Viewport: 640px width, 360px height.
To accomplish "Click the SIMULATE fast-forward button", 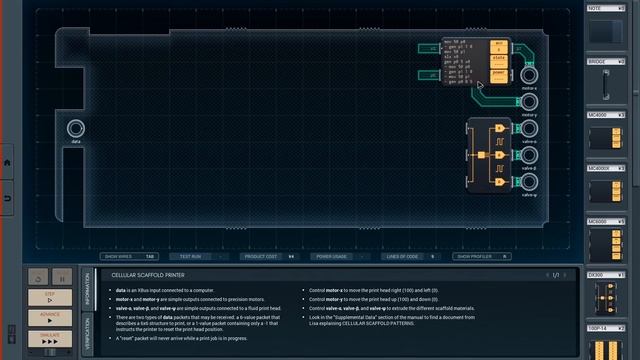I will [50, 338].
